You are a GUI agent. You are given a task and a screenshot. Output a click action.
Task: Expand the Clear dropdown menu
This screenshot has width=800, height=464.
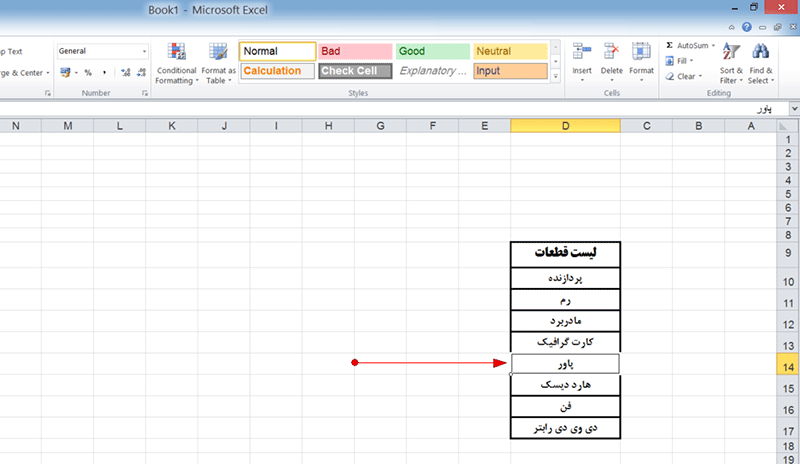click(x=688, y=76)
